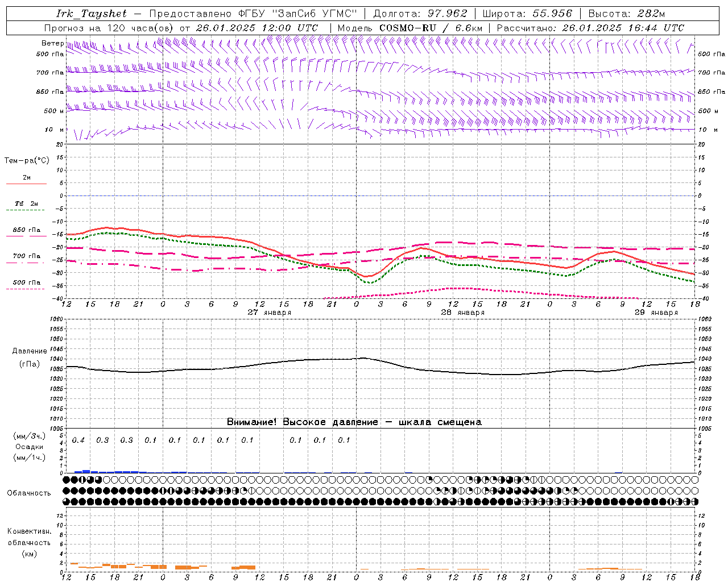
Task: Select the 'Тем-ра(°C)' temperature panel label
Action: coord(27,161)
